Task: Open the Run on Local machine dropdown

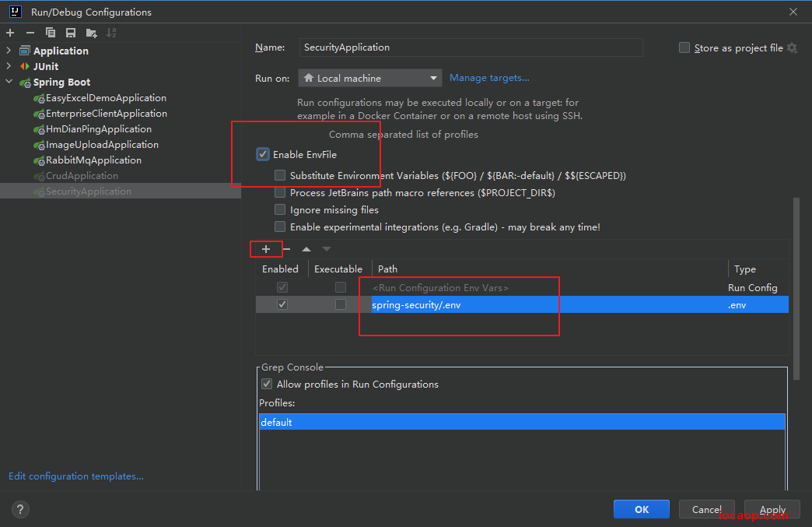Action: (369, 78)
